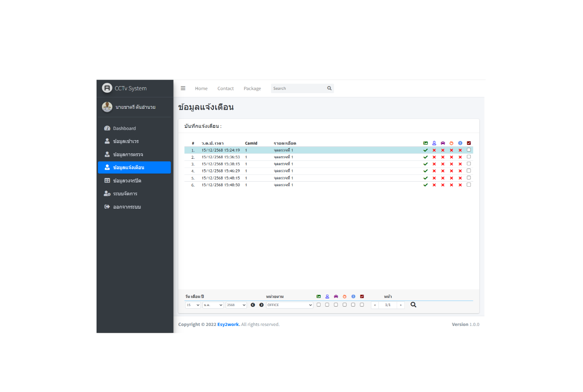Click the CCTv System logo icon

[107, 88]
